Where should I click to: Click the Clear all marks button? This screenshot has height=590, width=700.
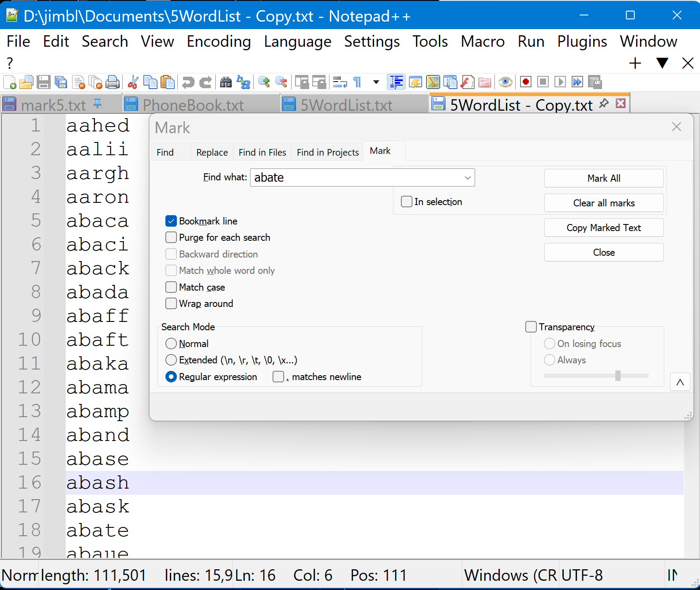click(604, 203)
